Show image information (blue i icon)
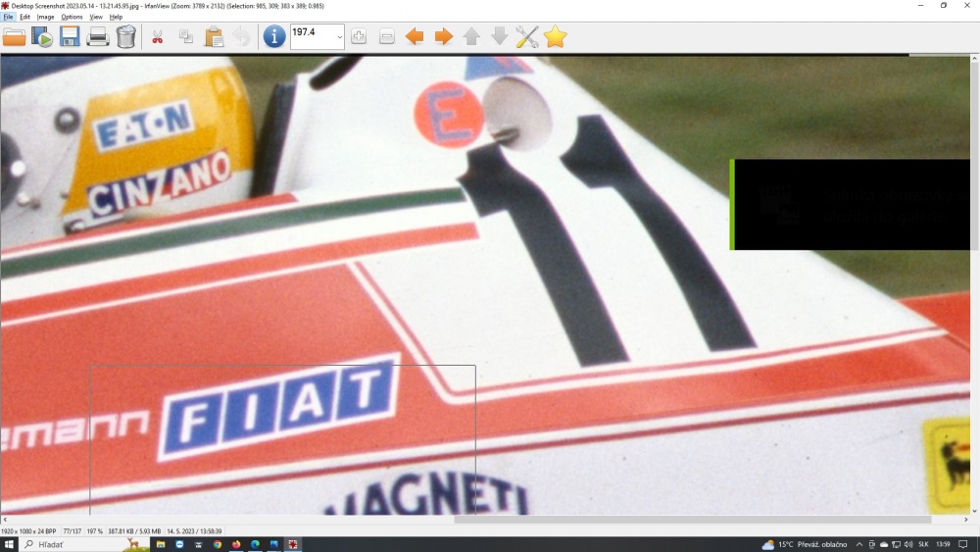 pyautogui.click(x=273, y=36)
